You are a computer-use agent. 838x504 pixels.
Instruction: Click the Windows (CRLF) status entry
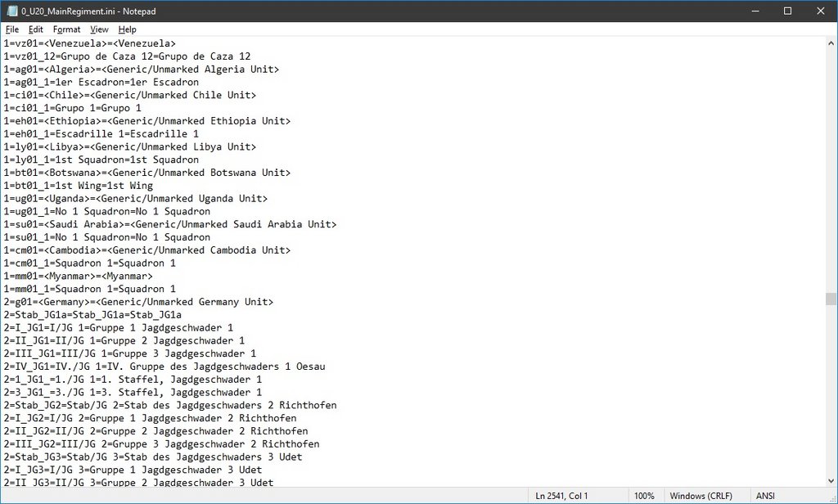[701, 496]
